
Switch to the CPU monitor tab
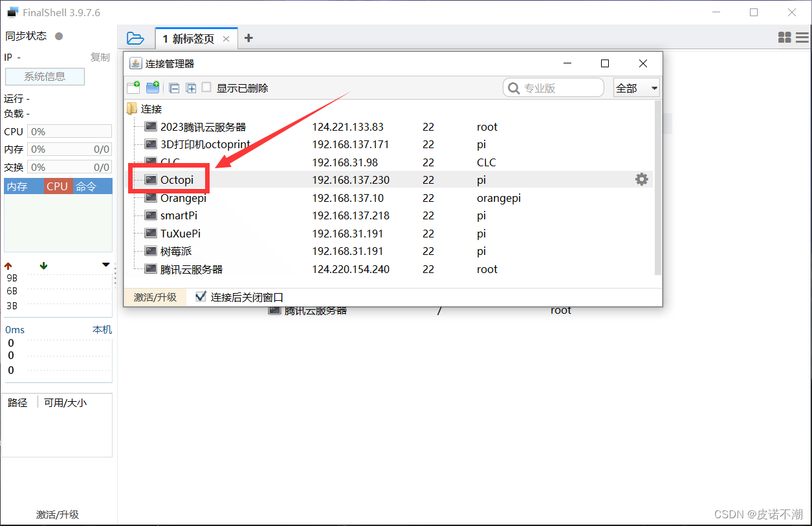point(58,186)
